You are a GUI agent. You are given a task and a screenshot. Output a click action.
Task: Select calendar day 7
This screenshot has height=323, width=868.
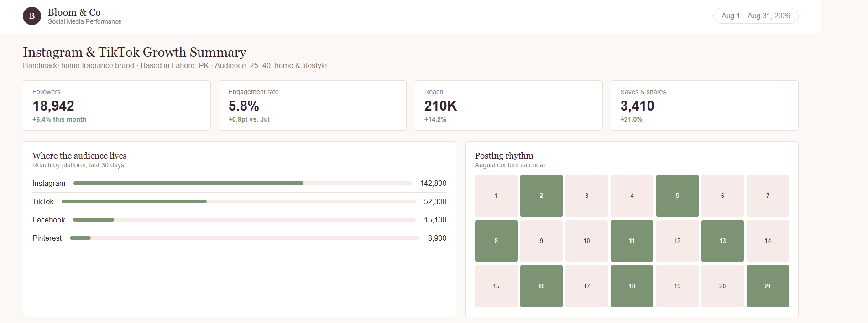tap(768, 196)
